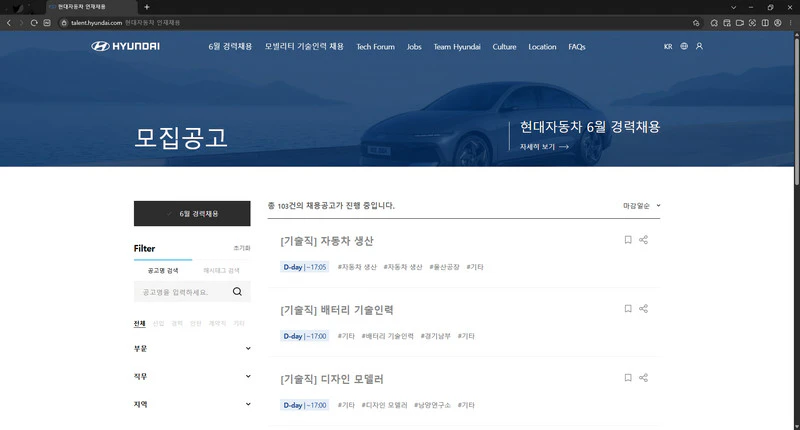This screenshot has height=430, width=800.
Task: Open the KR language selector
Action: 668,46
